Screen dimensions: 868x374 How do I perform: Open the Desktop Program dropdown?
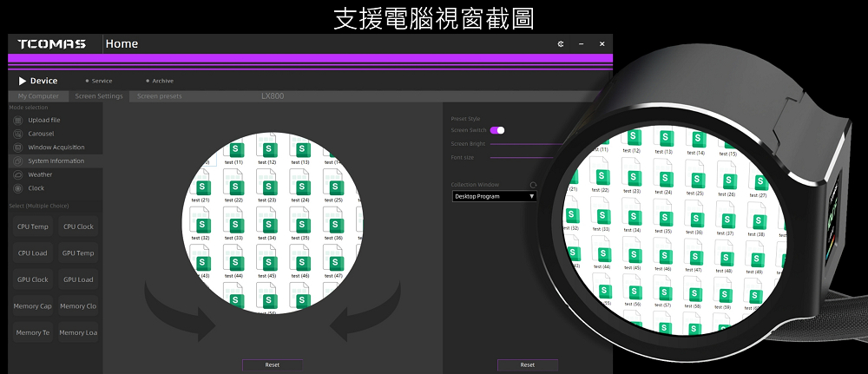pyautogui.click(x=495, y=197)
